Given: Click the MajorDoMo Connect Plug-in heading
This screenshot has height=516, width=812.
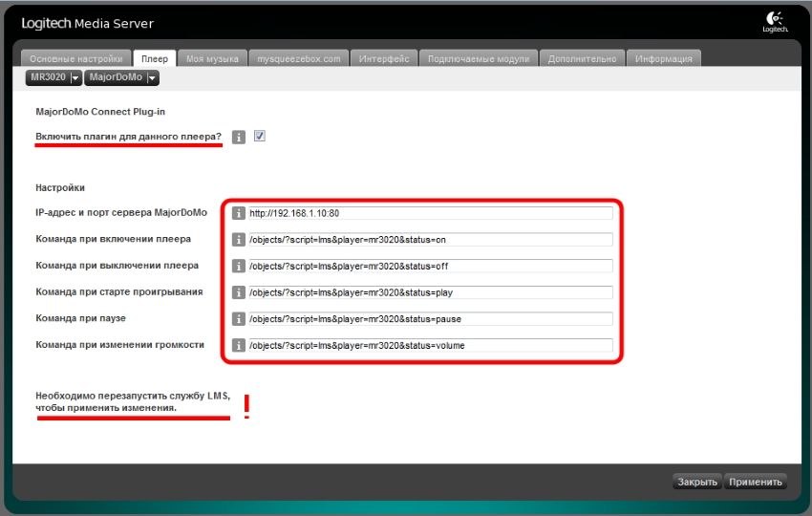Looking at the screenshot, I should tap(100, 112).
